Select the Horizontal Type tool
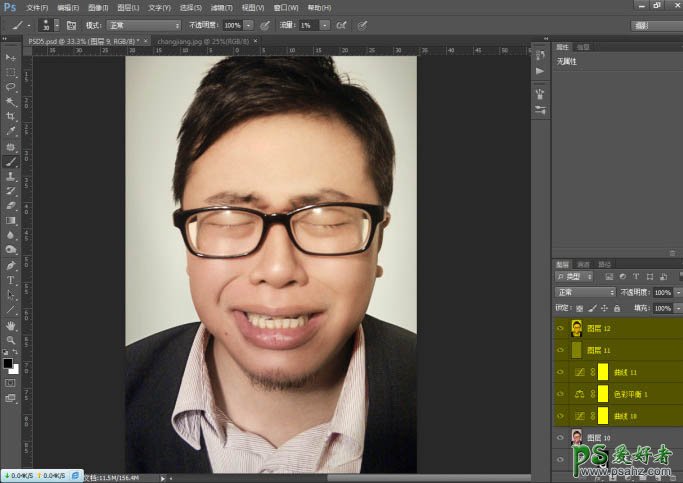This screenshot has width=683, height=483. coord(11,280)
